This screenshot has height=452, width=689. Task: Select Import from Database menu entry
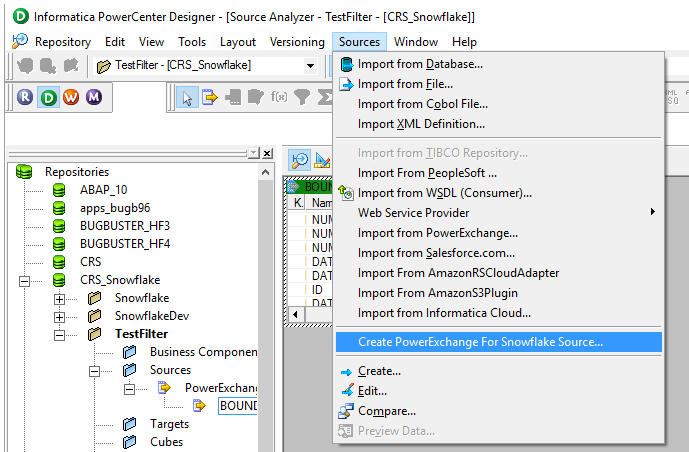[x=420, y=64]
